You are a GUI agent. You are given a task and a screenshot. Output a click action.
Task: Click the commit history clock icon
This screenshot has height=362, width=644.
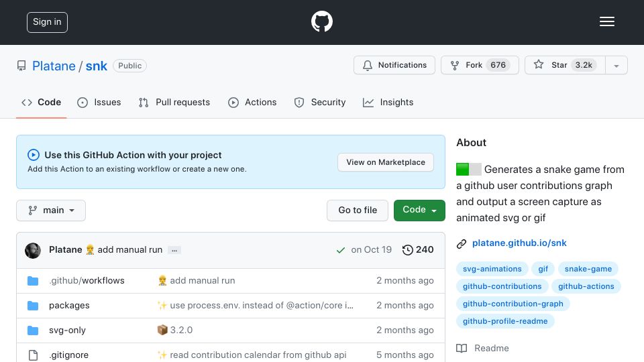tap(407, 249)
